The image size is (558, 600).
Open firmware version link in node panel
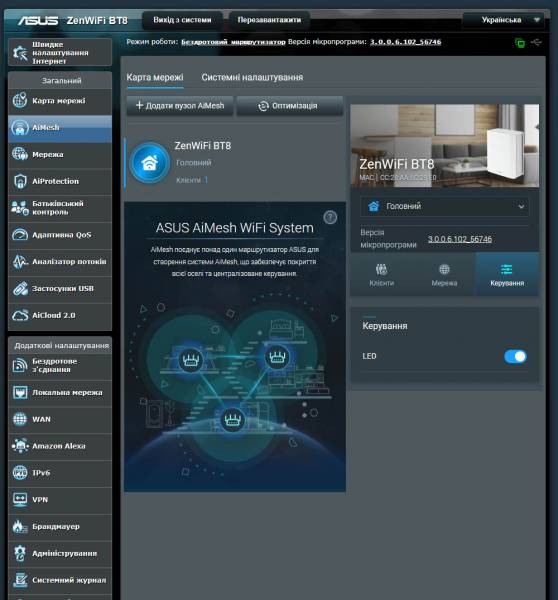(460, 239)
